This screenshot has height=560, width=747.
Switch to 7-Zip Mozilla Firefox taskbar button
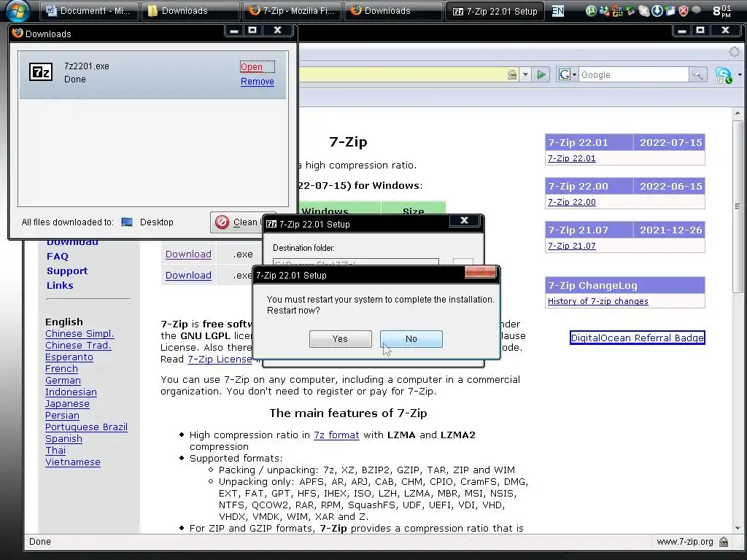pyautogui.click(x=292, y=10)
